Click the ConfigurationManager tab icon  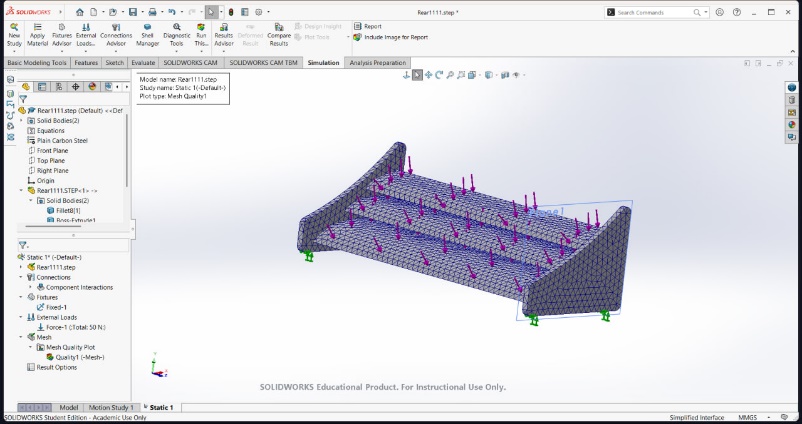(59, 86)
